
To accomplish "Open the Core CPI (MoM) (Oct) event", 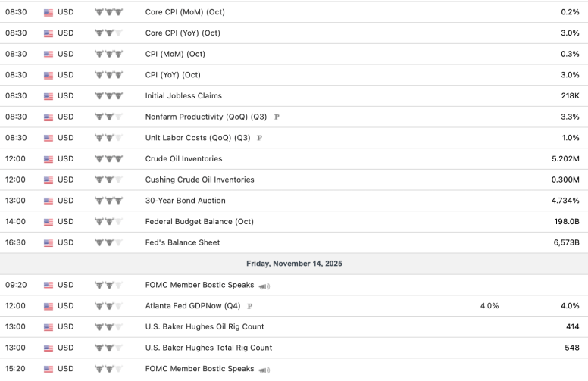I will (185, 12).
